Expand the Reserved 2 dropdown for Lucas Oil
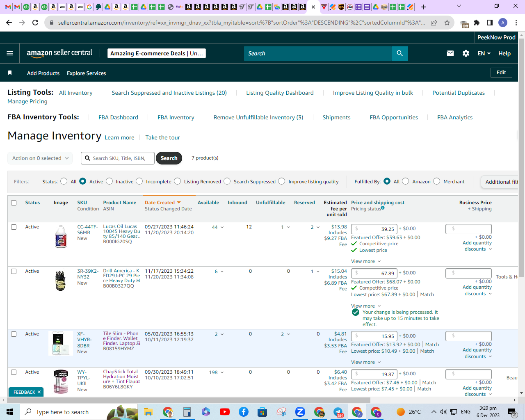This screenshot has height=420, width=525. pos(315,227)
